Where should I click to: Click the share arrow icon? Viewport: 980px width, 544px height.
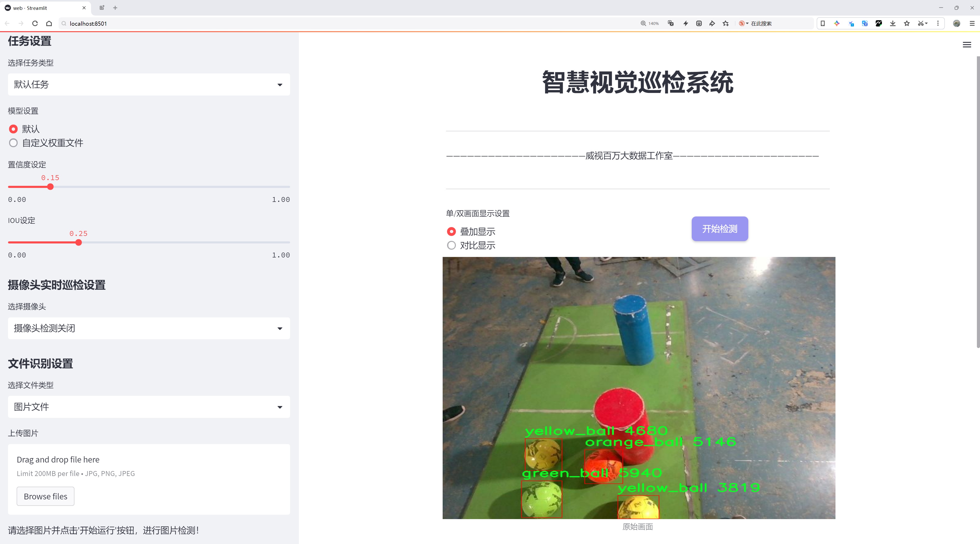pos(712,23)
